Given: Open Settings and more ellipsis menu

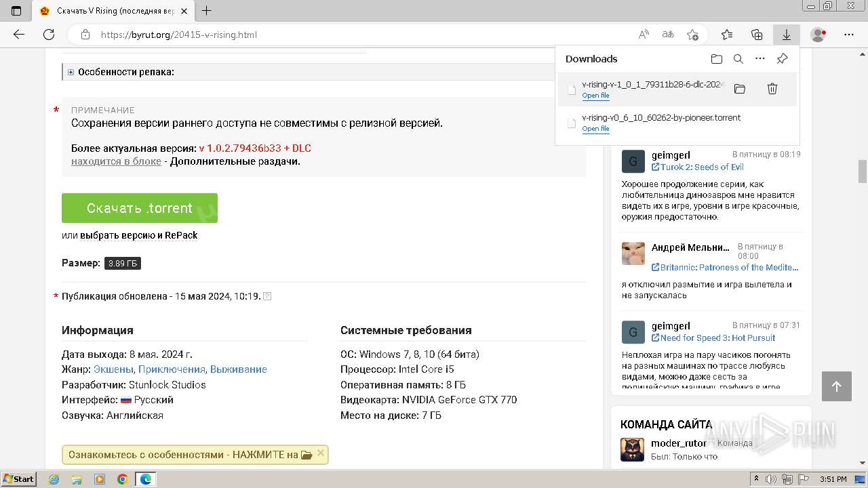Looking at the screenshot, I should [x=849, y=35].
